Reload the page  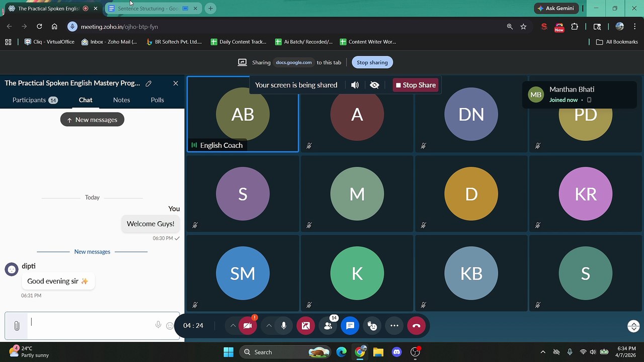click(x=39, y=27)
